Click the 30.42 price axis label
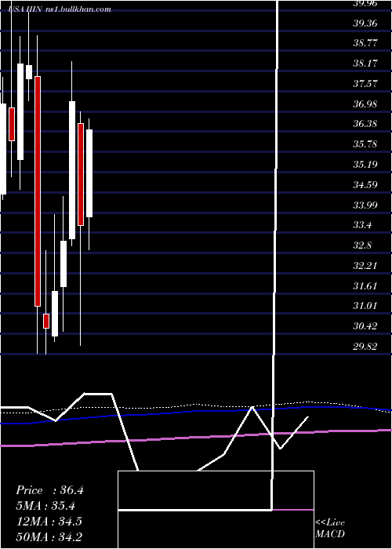This screenshot has width=392, height=549. pyautogui.click(x=365, y=326)
